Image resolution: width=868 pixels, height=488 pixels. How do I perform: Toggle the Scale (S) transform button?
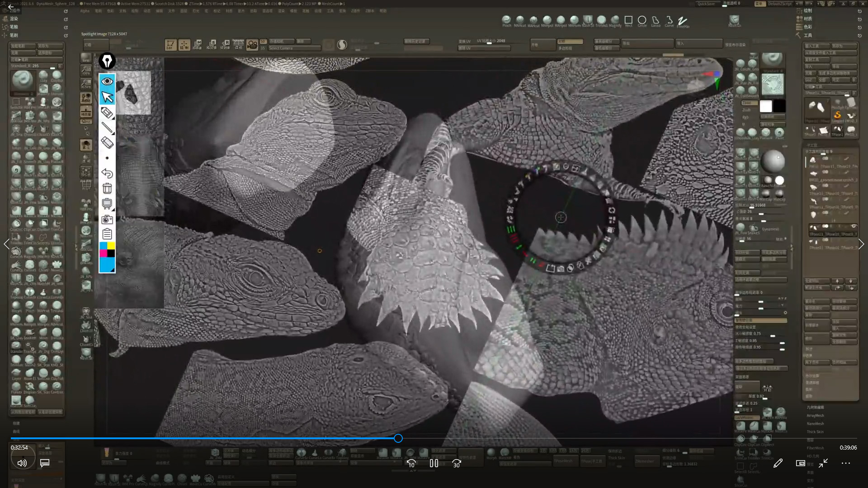pyautogui.click(x=211, y=45)
